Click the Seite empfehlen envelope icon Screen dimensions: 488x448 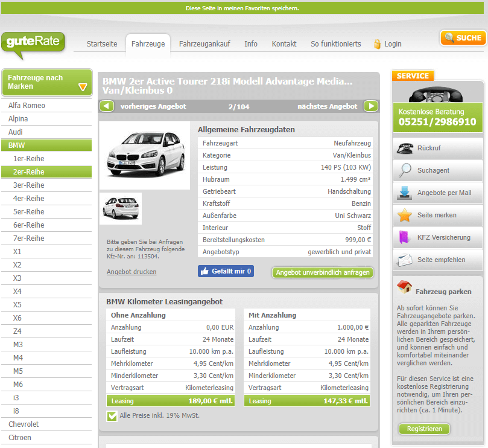coord(405,260)
